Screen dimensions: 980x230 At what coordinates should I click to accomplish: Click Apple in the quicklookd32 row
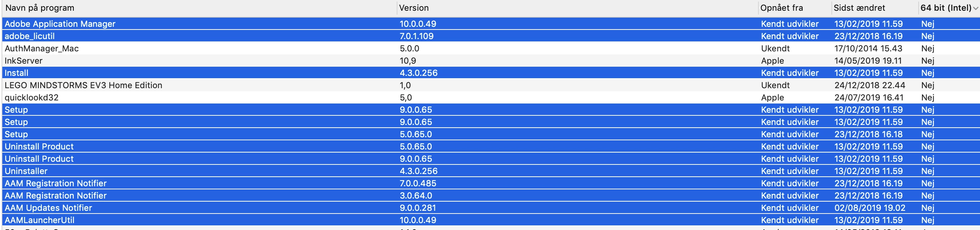(x=773, y=98)
